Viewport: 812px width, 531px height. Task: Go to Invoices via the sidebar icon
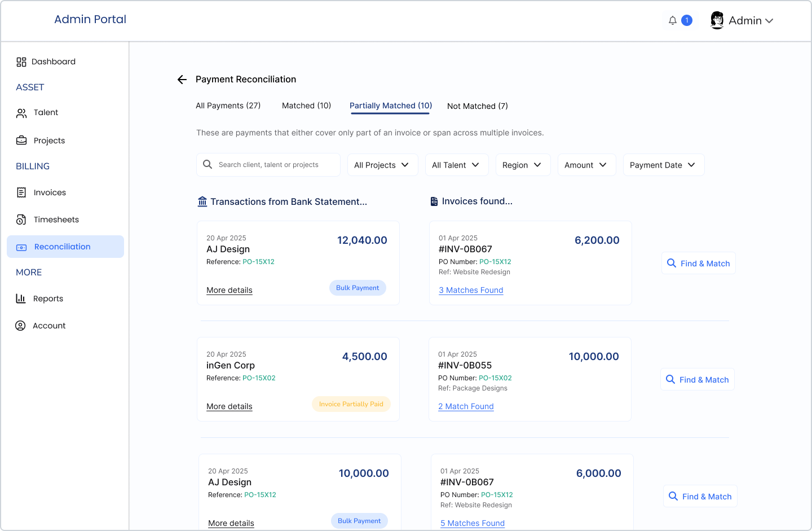coord(21,192)
